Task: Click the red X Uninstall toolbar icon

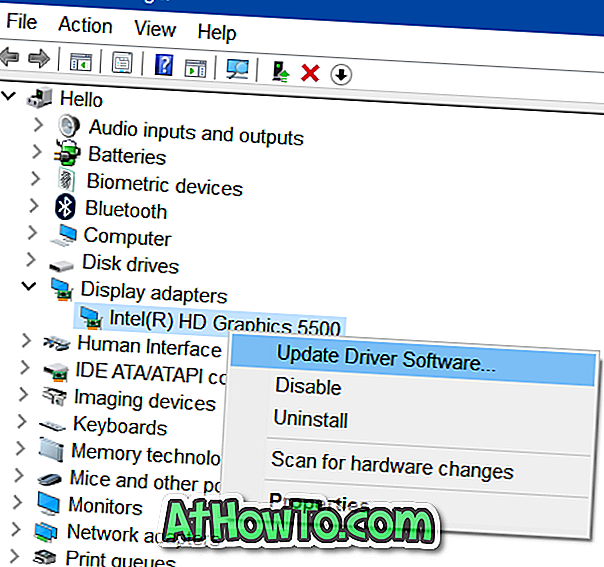Action: coord(310,73)
